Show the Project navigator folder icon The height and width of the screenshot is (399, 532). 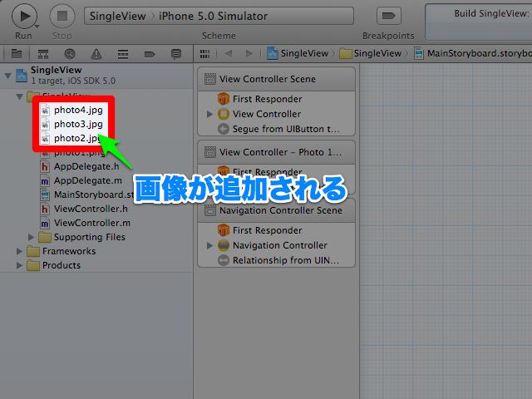pos(17,53)
